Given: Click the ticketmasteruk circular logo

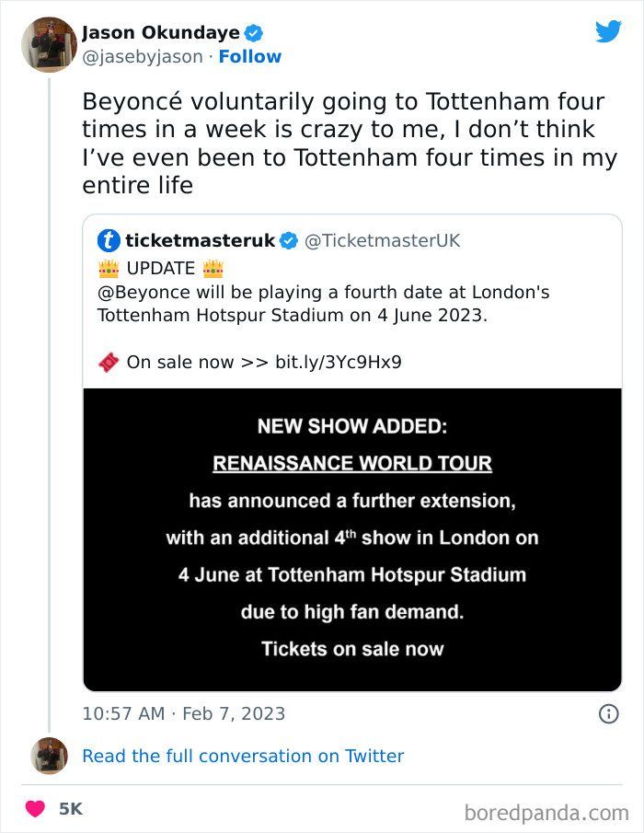Looking at the screenshot, I should click(109, 240).
